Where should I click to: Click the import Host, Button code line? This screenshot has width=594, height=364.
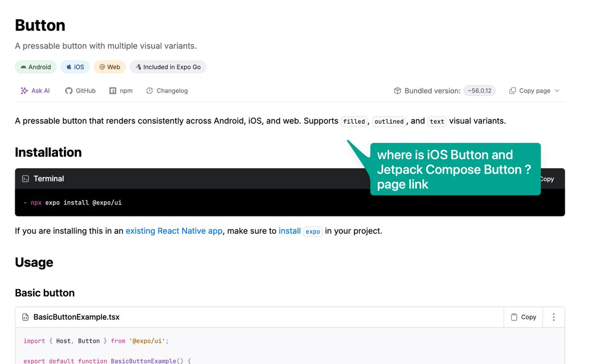point(97,341)
